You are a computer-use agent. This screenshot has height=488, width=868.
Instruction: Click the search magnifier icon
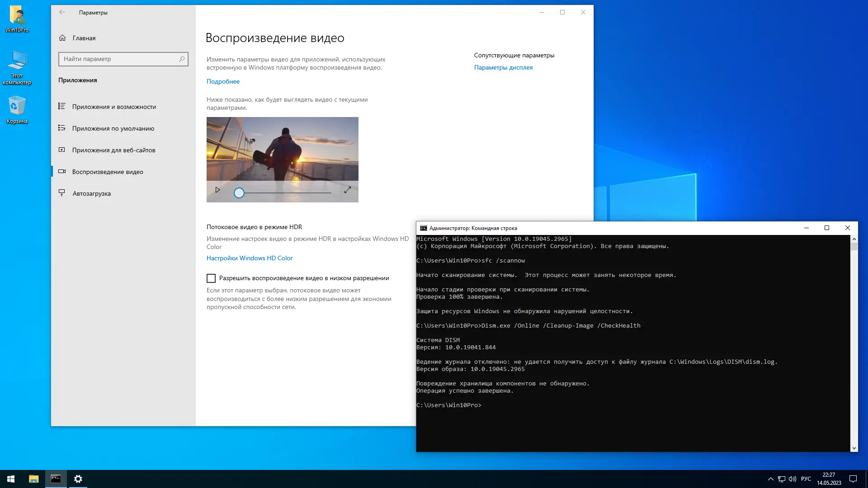tap(182, 59)
